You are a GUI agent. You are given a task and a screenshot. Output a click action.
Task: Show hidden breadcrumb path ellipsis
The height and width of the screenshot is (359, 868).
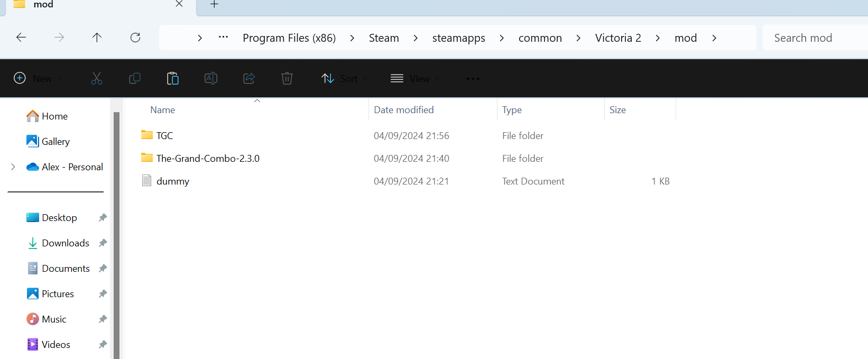click(224, 37)
